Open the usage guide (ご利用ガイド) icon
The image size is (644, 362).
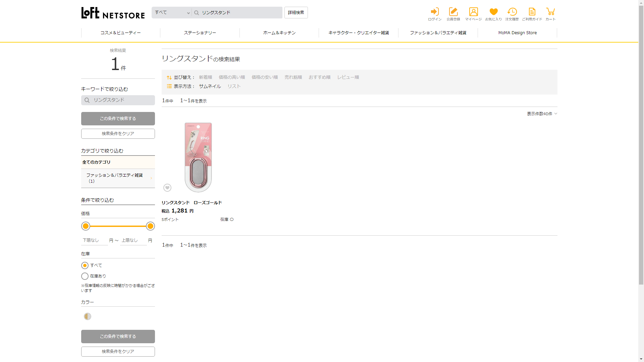(x=532, y=14)
